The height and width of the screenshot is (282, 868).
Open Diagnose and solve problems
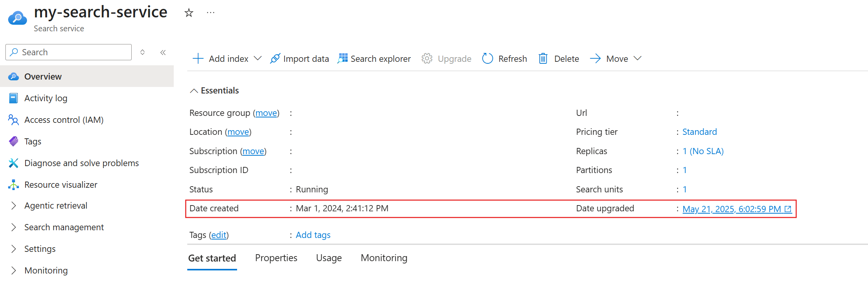[81, 163]
